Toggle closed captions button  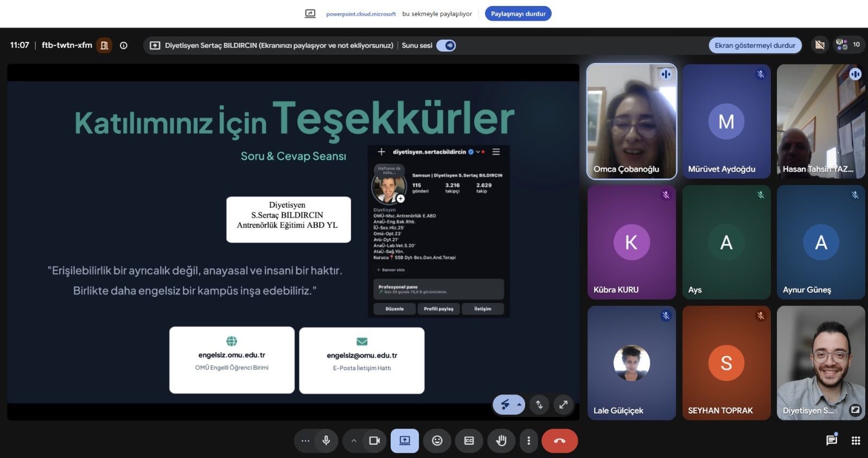(x=469, y=441)
